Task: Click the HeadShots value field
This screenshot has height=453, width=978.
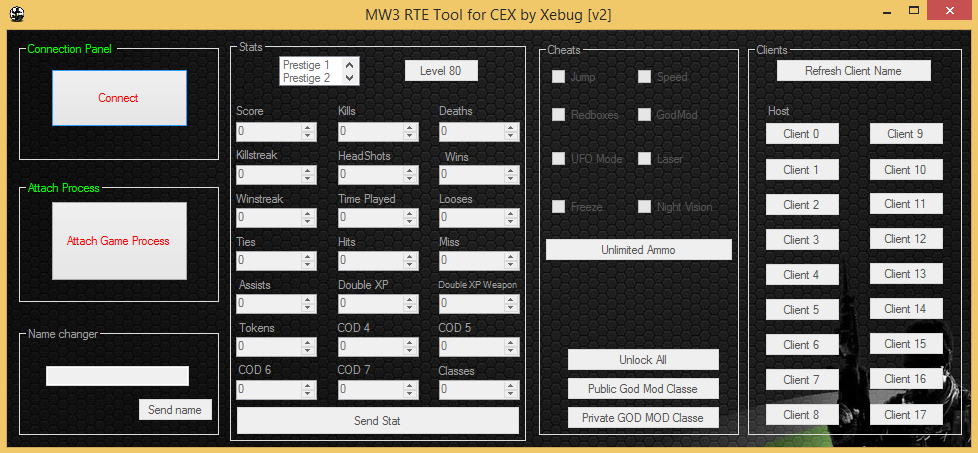Action: 370,175
